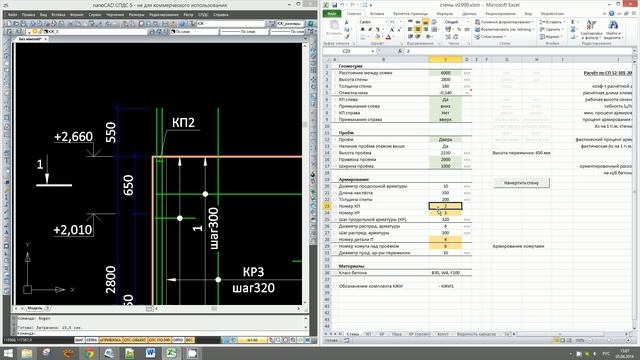Image resolution: width=640 pixels, height=360 pixels.
Task: Click the Save icon in nanoCAD's toolbar
Action: point(23,24)
